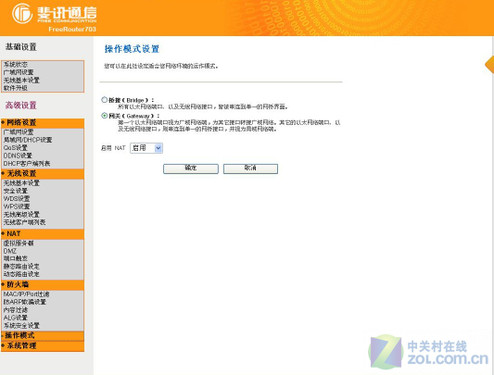Viewport: 494px width, 375px height.
Task: Open the 静态路由设定 entry
Action: tap(21, 267)
